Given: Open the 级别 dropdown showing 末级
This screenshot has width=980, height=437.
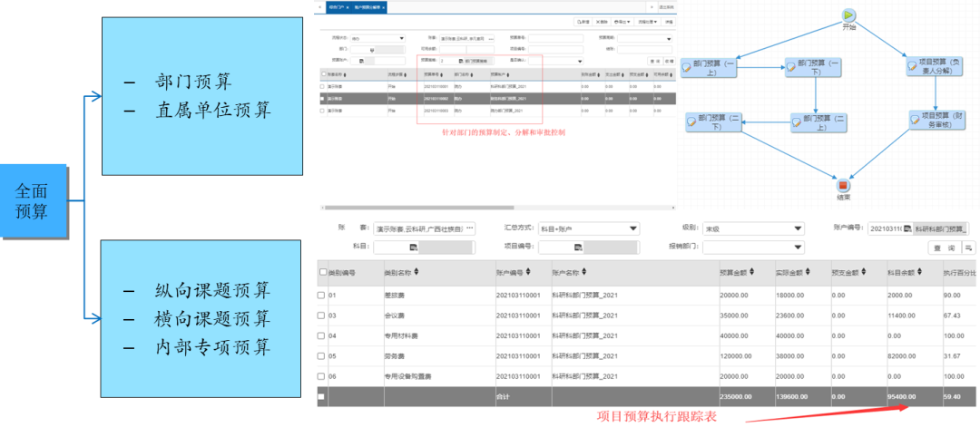Looking at the screenshot, I should (753, 228).
